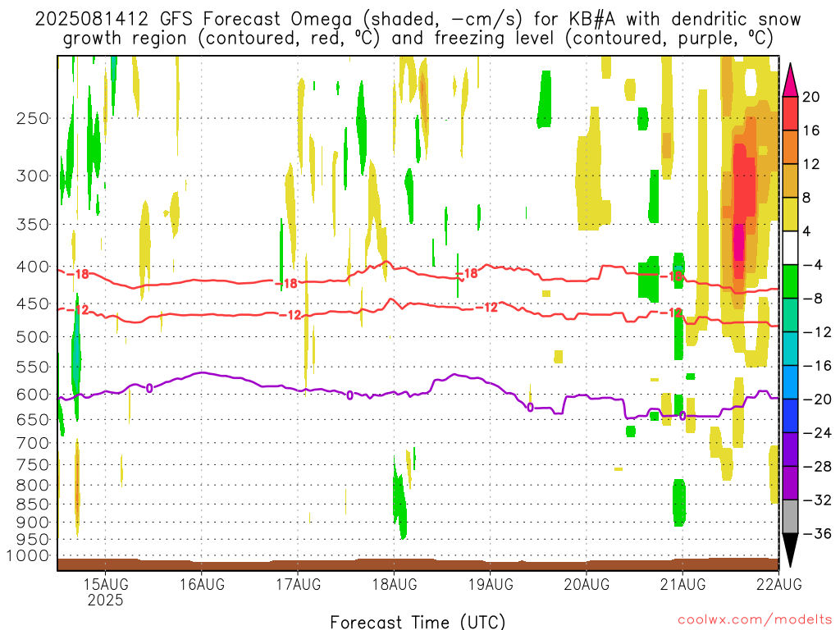Select the 950 pressure level label

(x=33, y=540)
